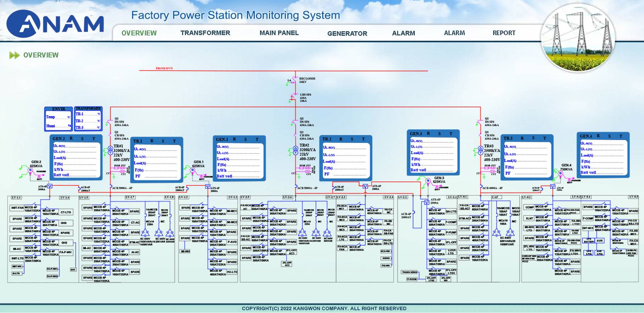Image resolution: width=644 pixels, height=313 pixels.
Task: Open the TRANSFORMER temperature panel
Action: pyautogui.click(x=88, y=118)
